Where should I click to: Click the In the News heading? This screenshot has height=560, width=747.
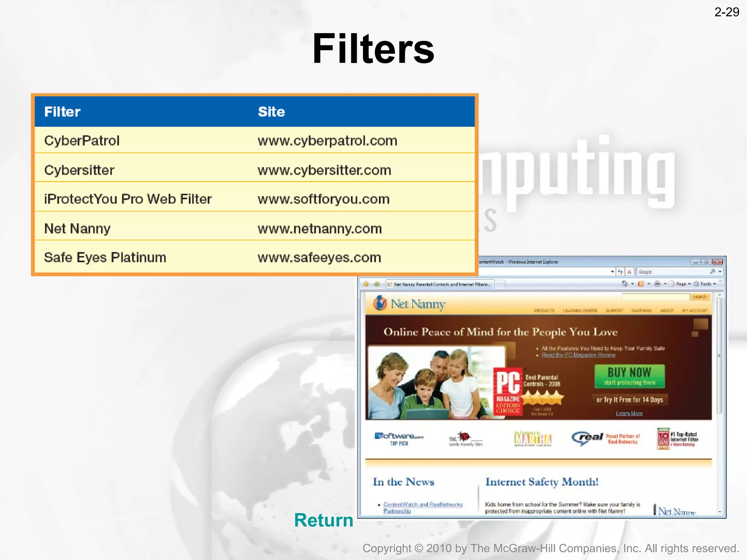coord(403,482)
